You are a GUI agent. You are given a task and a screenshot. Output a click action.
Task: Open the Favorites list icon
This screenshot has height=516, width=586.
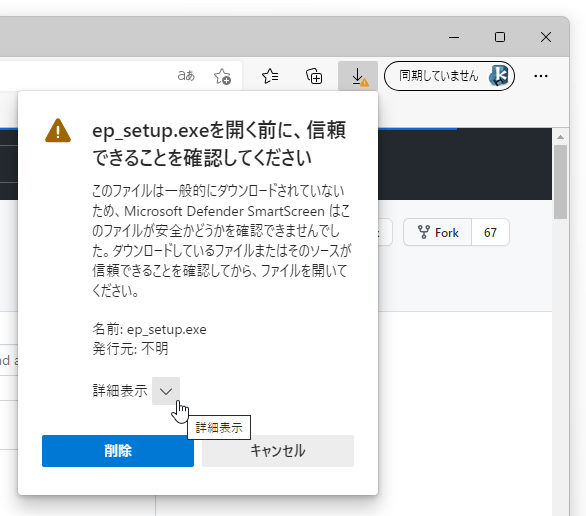(270, 76)
